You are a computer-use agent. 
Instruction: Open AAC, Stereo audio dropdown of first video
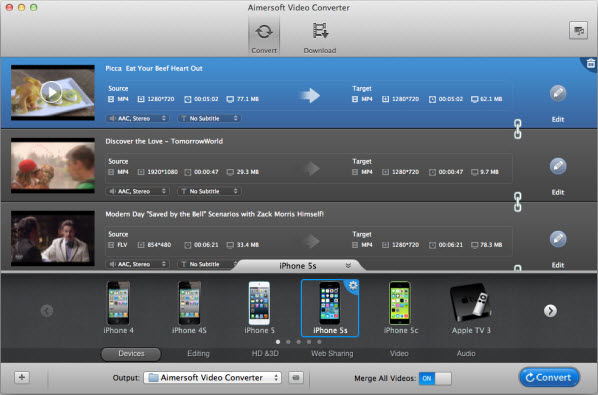[x=137, y=119]
